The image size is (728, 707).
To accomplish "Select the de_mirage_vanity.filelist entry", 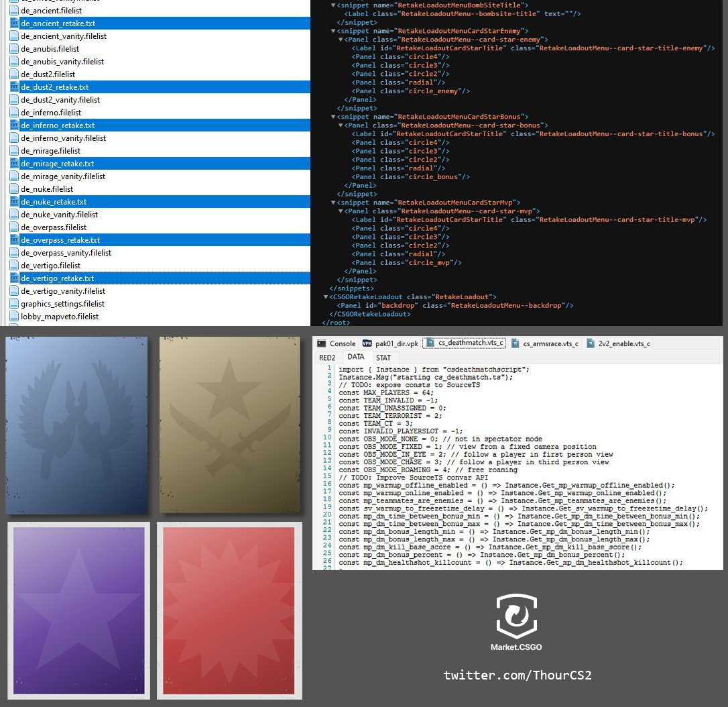I will (x=63, y=176).
